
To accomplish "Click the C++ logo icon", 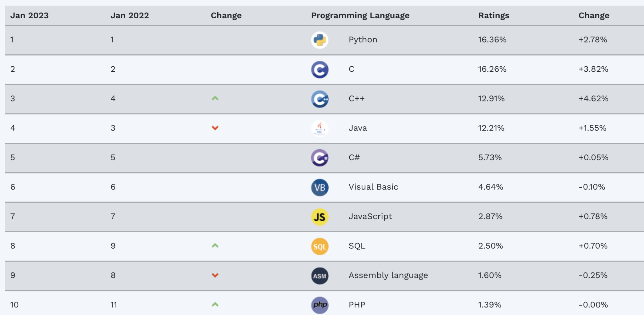I will coord(320,99).
